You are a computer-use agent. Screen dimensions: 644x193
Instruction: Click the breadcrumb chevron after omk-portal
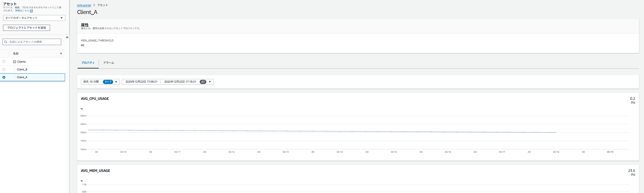94,5
